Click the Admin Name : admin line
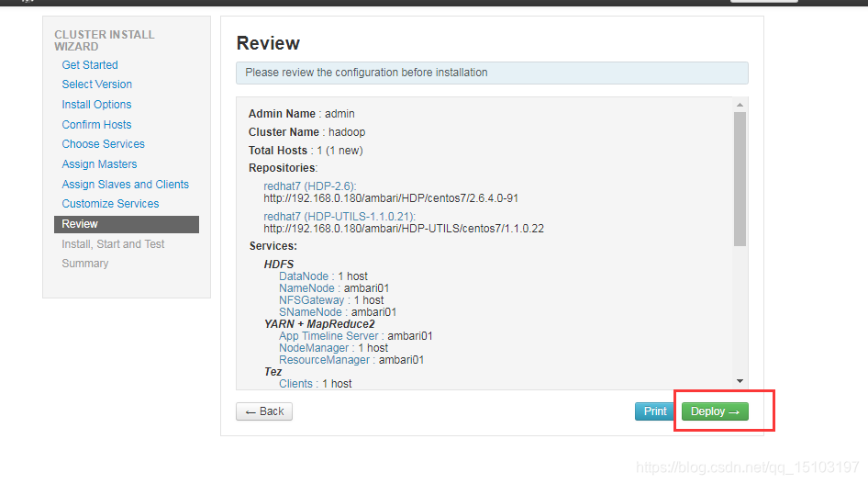The height and width of the screenshot is (484, 868). 301,114
